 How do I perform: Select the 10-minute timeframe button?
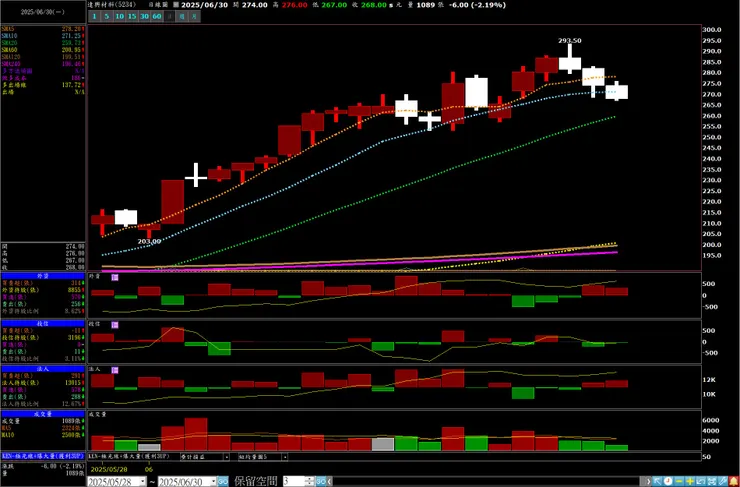[119, 17]
